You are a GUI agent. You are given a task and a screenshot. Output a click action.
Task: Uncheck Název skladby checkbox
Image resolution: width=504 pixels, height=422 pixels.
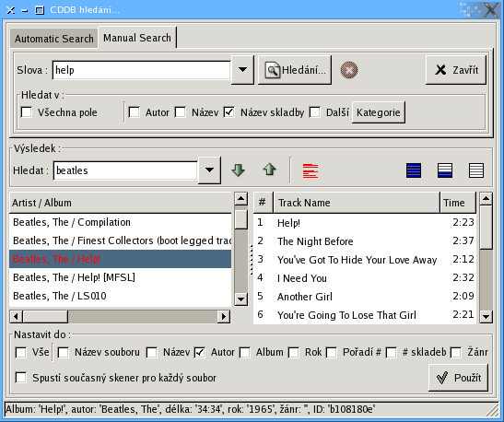click(229, 112)
